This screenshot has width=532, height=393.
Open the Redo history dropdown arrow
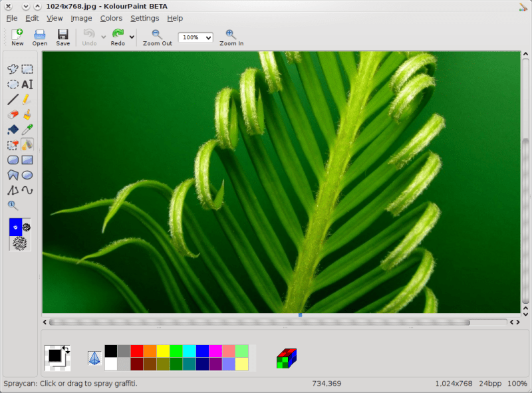(x=132, y=37)
